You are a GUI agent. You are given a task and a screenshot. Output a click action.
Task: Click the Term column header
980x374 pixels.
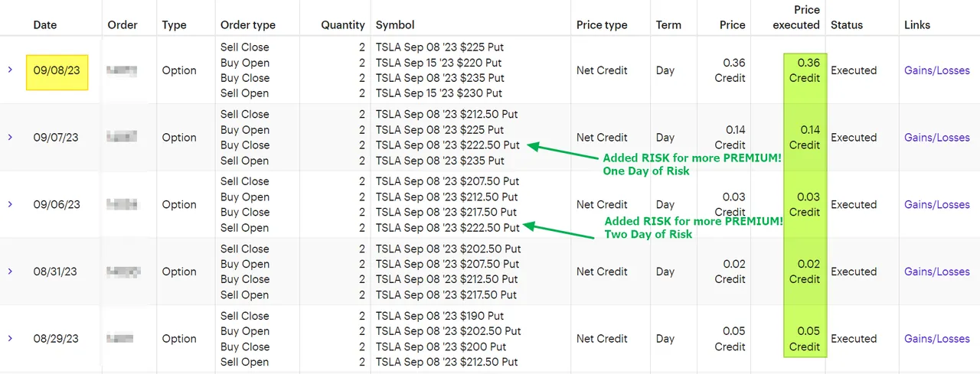668,25
